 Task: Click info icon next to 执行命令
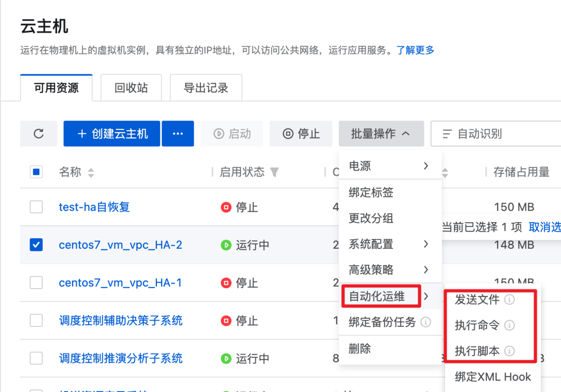pyautogui.click(x=510, y=325)
